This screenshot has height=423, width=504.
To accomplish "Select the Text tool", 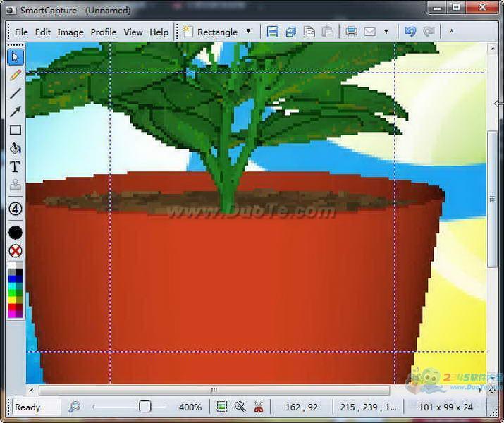I will point(15,167).
